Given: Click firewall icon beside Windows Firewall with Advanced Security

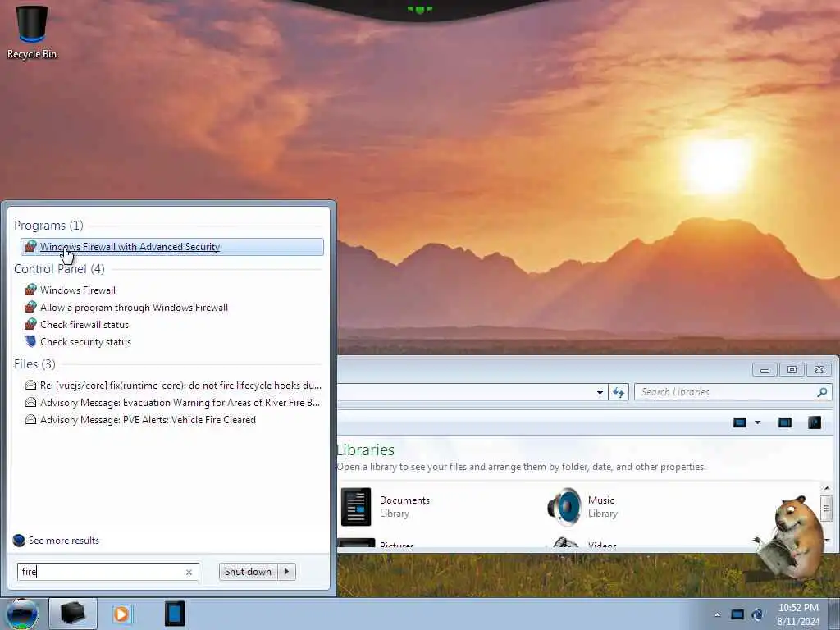Looking at the screenshot, I should click(x=30, y=246).
